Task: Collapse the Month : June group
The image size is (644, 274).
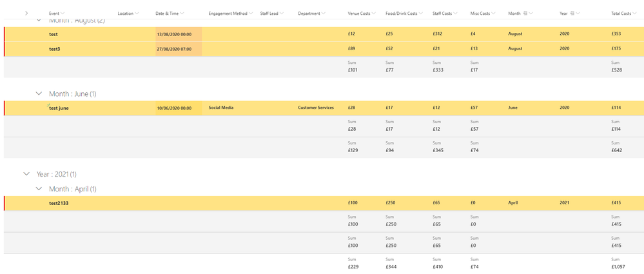Action: [39, 94]
